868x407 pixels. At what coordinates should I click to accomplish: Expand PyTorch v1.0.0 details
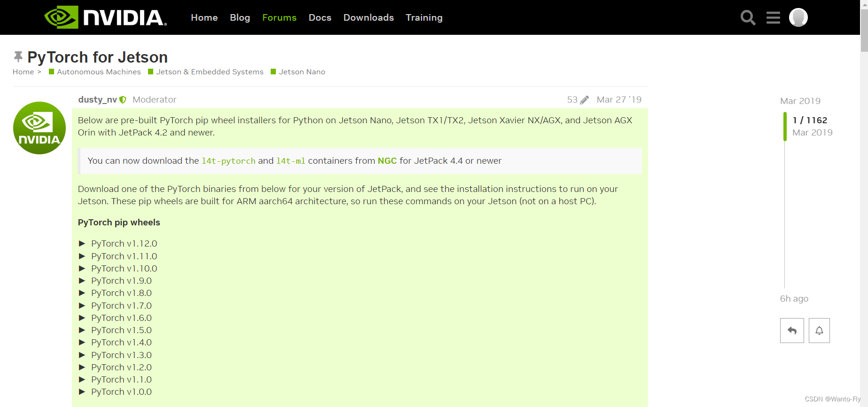[115, 392]
